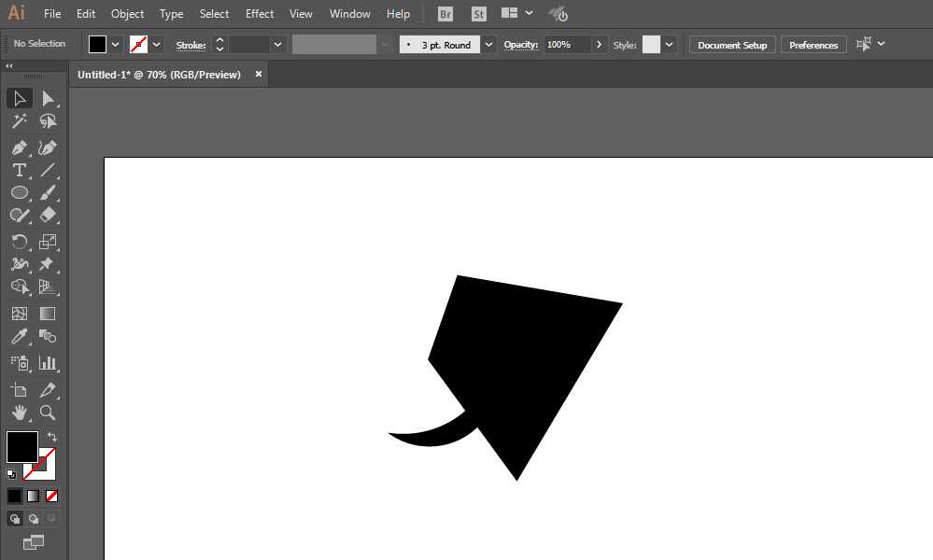Select the Pen tool
The height and width of the screenshot is (560, 933).
(19, 147)
